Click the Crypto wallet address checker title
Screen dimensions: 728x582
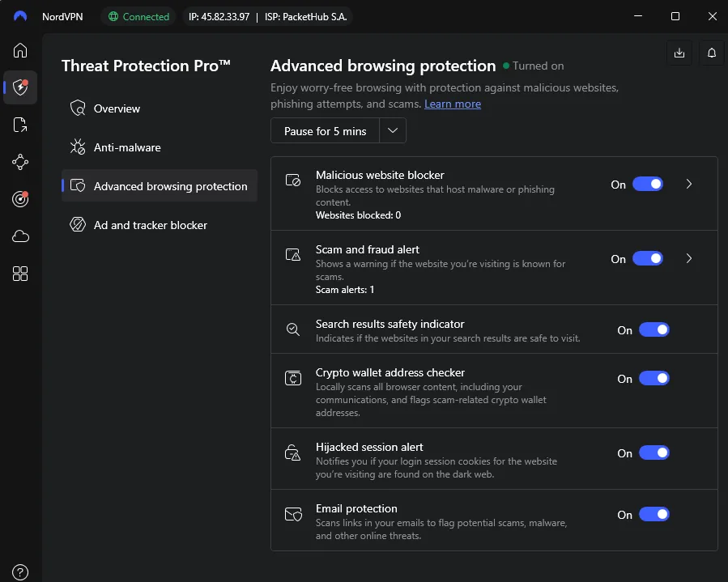tap(390, 372)
